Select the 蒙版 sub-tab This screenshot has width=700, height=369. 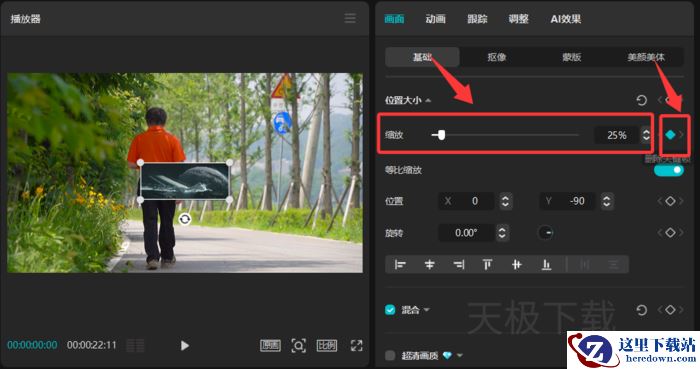coord(571,57)
